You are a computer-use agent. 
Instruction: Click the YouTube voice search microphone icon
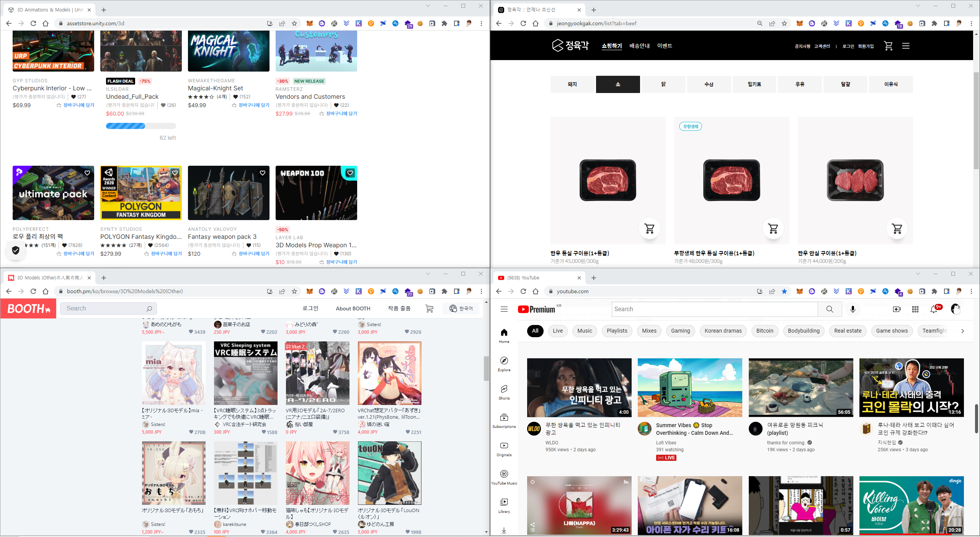(x=853, y=309)
